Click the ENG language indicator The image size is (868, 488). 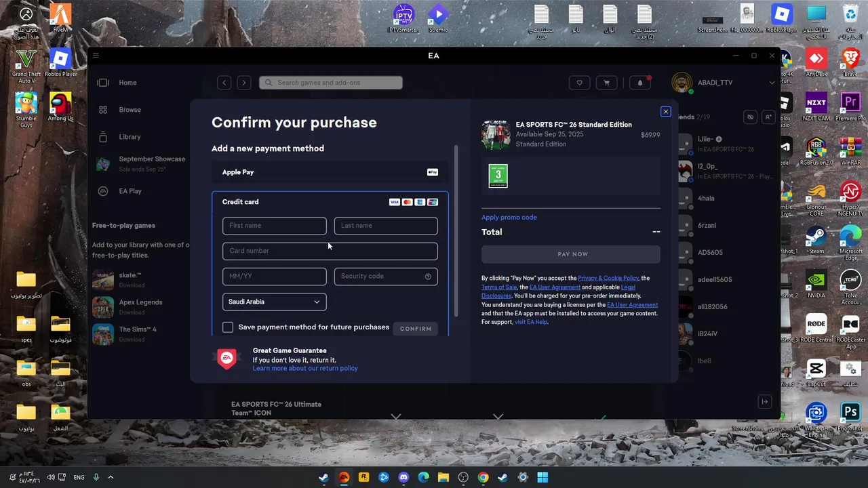(79, 477)
